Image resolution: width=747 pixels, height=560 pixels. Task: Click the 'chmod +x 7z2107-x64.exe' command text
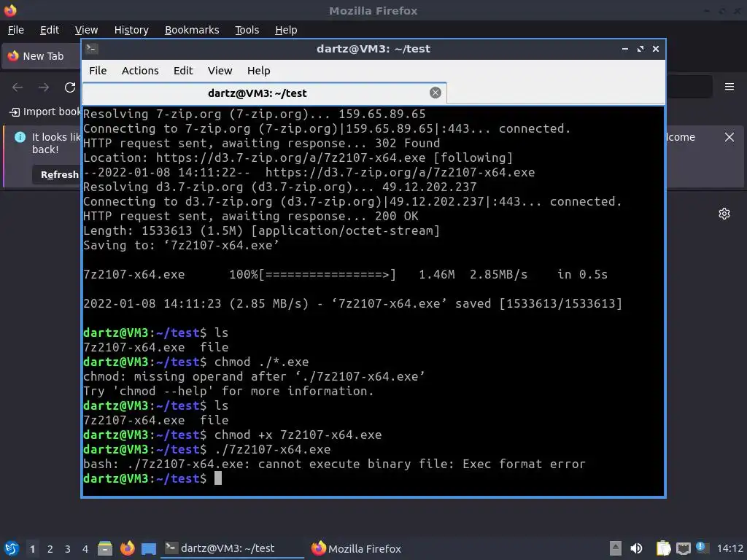[x=298, y=435]
